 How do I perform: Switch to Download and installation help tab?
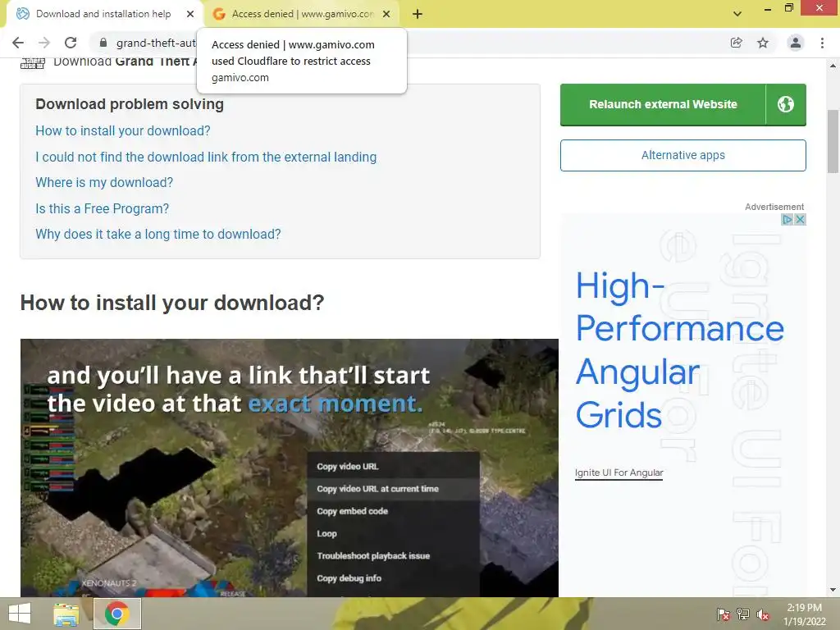pyautogui.click(x=103, y=14)
